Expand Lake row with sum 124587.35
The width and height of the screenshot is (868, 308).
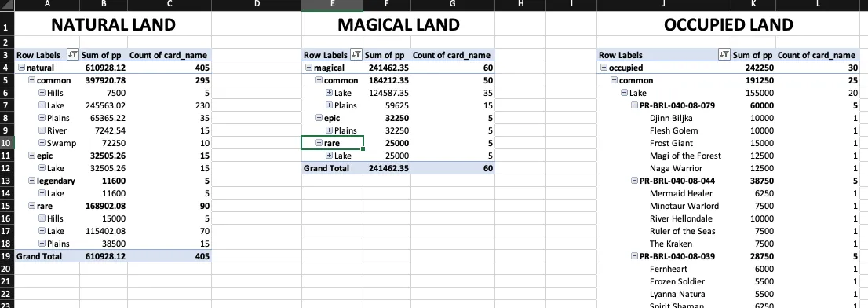point(330,93)
